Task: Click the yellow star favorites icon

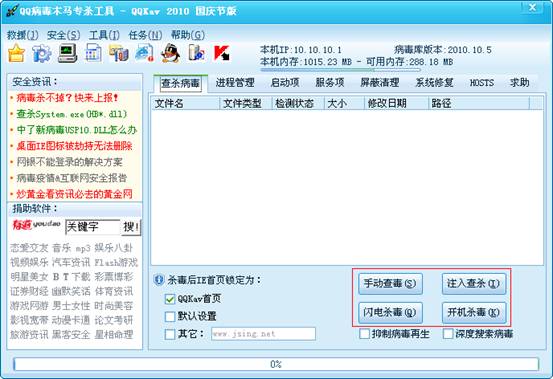Action: [17, 53]
